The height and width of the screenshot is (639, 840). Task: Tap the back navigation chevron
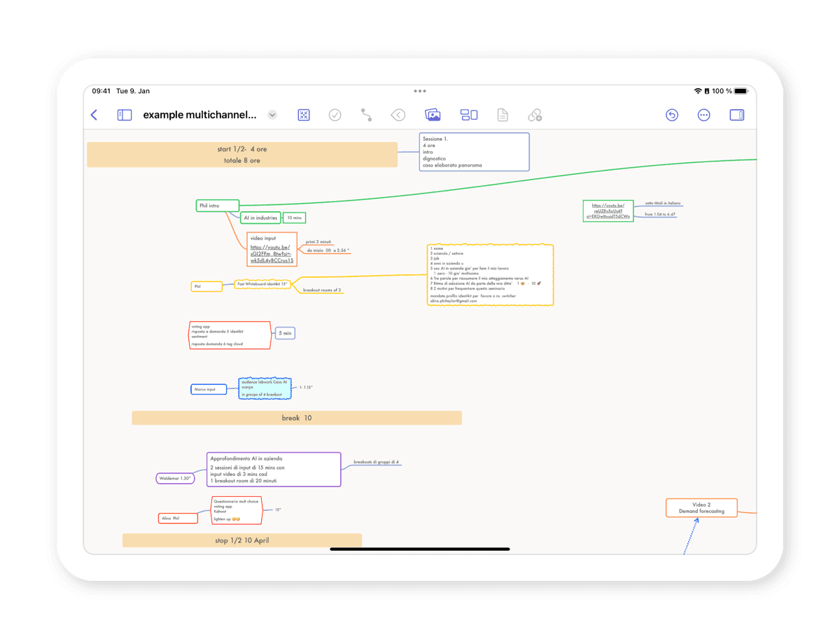click(94, 114)
